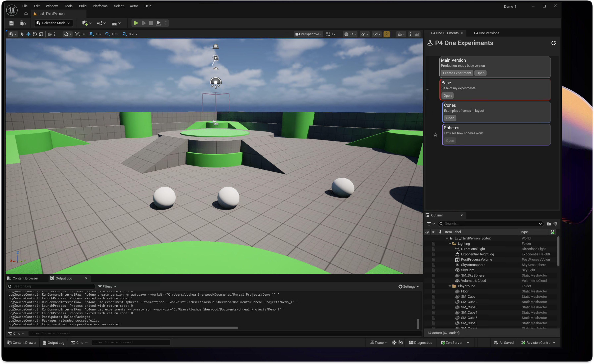Click the output log horizontal scrollbar
Screen dimensions: 594x364
tap(123, 328)
